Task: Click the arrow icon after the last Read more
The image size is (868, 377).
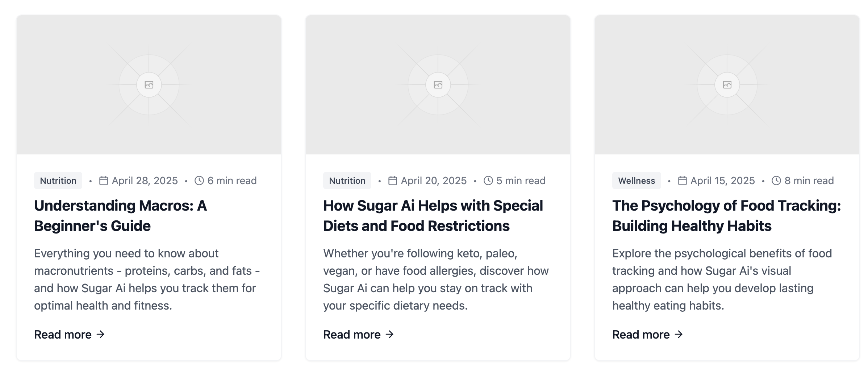Action: coord(679,335)
